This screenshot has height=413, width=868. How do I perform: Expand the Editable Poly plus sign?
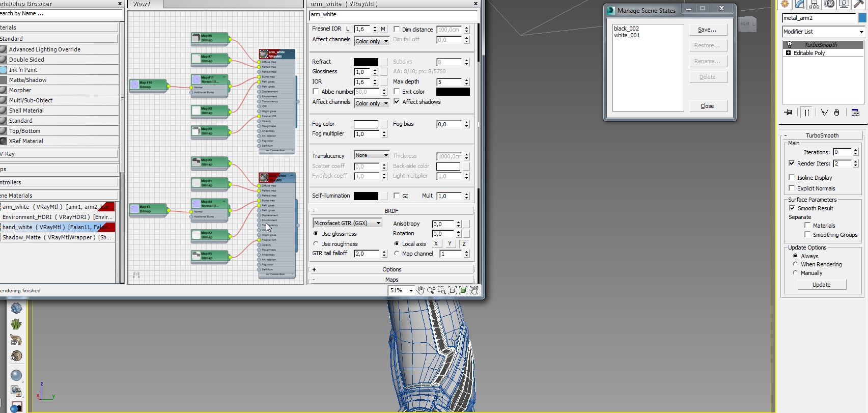click(x=788, y=53)
